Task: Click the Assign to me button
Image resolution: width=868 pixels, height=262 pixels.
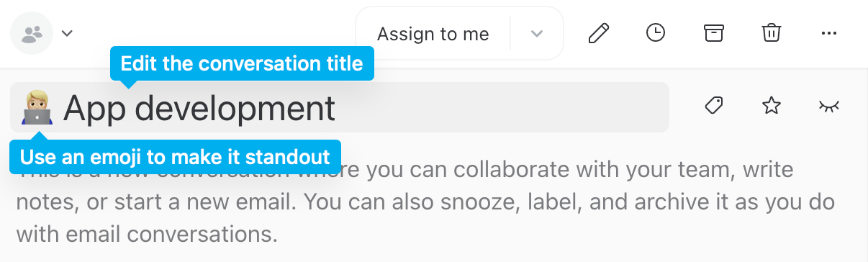Action: (433, 34)
